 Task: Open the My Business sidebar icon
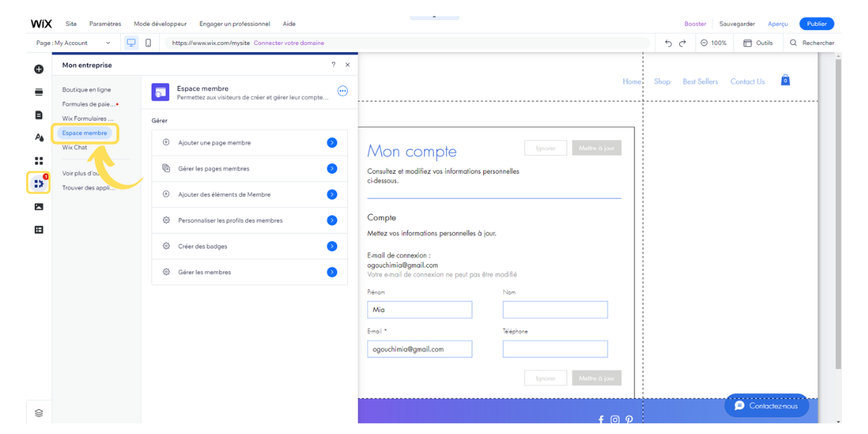pyautogui.click(x=39, y=184)
